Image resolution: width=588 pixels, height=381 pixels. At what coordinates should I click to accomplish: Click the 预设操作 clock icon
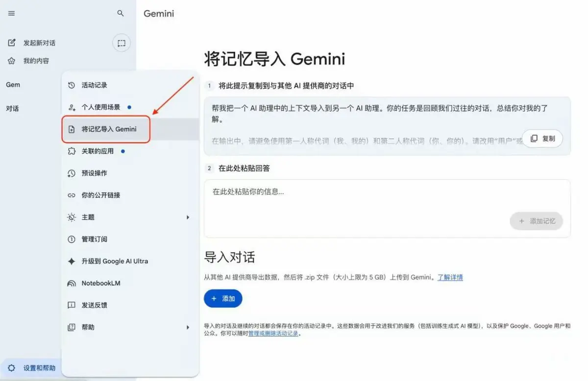72,173
